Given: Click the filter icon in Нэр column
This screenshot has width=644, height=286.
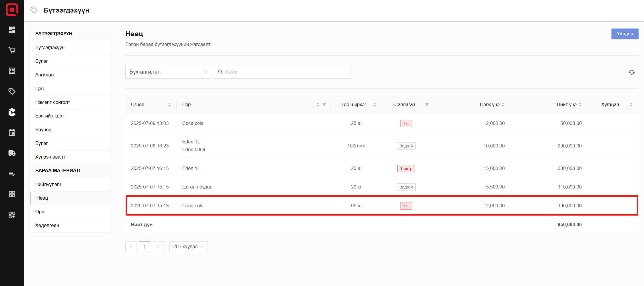Looking at the screenshot, I should [324, 105].
